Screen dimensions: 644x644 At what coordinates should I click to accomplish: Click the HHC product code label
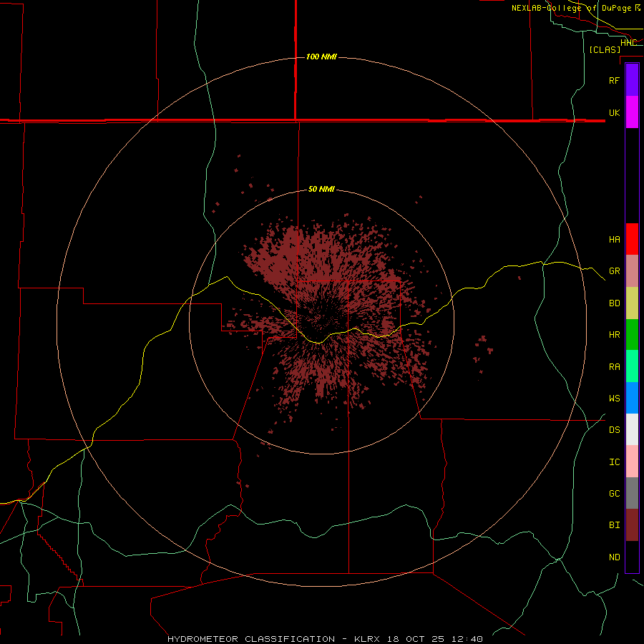click(x=628, y=42)
